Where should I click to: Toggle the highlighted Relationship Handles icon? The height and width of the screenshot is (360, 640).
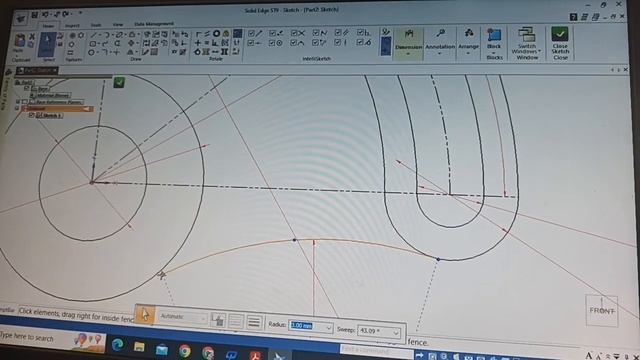[x=237, y=33]
